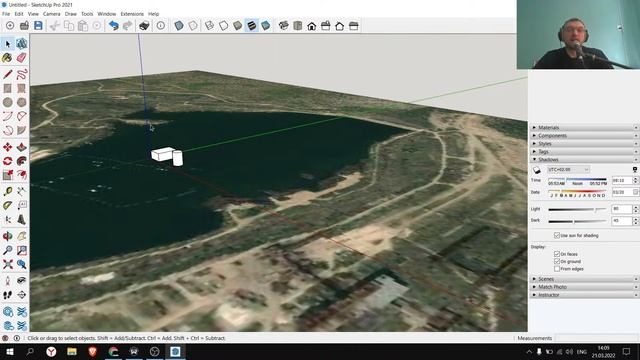This screenshot has width=640, height=360.
Task: Uncheck the On ground display option
Action: click(557, 261)
